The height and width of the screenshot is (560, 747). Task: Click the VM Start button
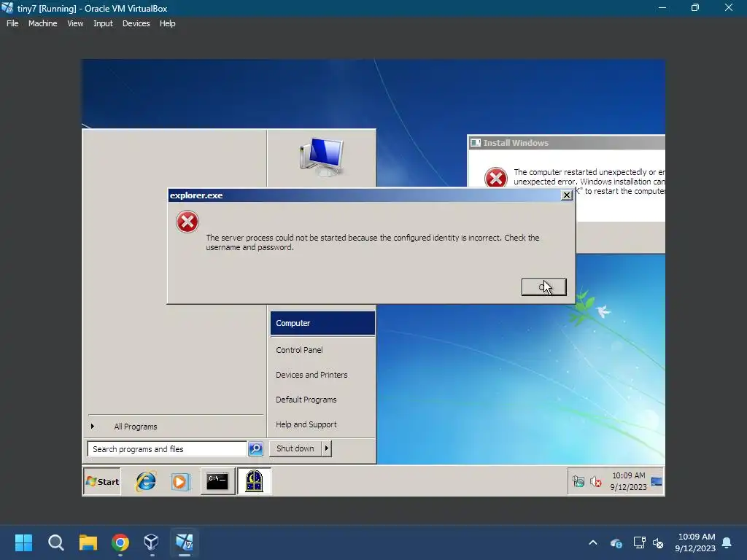(102, 481)
